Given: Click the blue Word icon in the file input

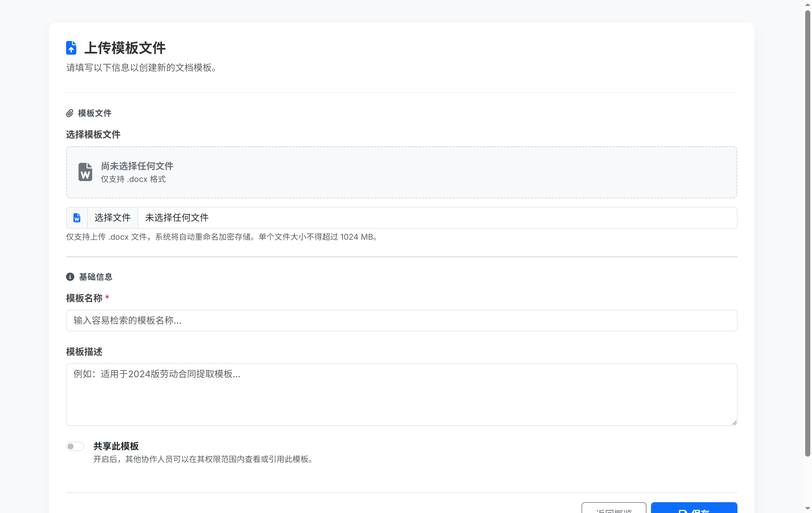Looking at the screenshot, I should [77, 218].
